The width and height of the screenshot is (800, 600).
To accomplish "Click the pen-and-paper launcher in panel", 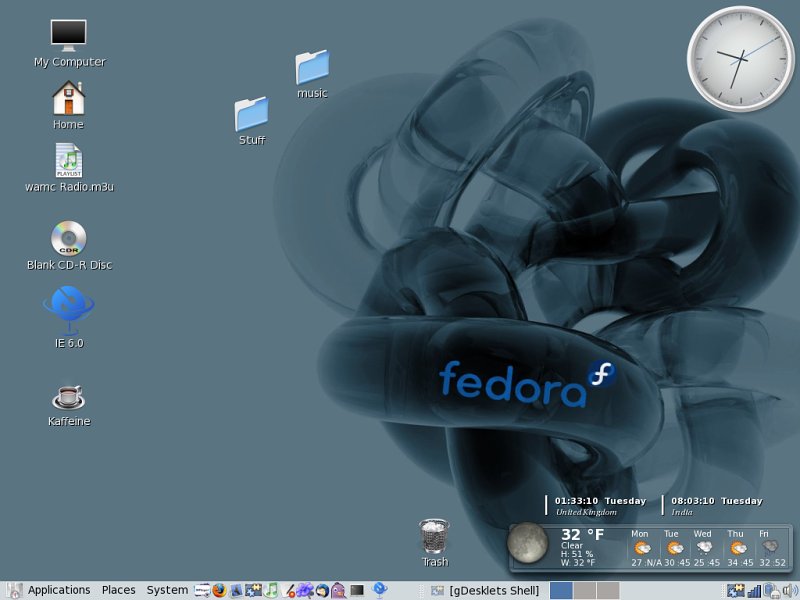I will [x=288, y=591].
